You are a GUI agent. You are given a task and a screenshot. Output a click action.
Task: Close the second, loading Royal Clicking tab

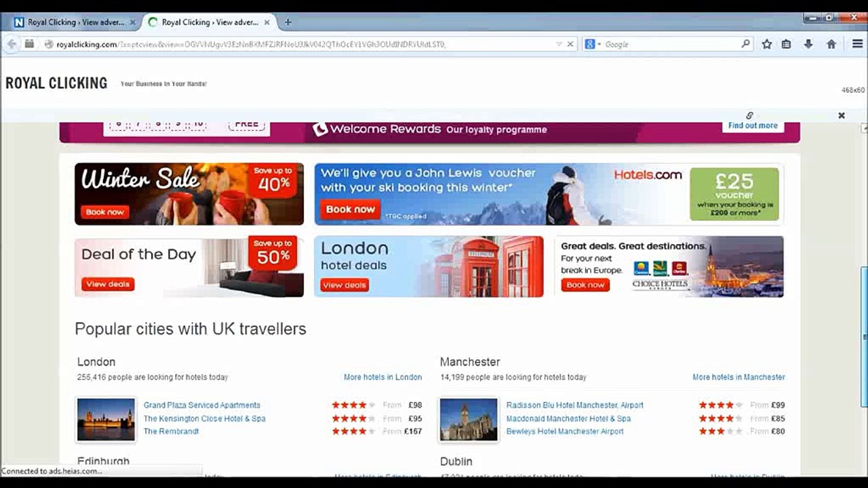(267, 22)
